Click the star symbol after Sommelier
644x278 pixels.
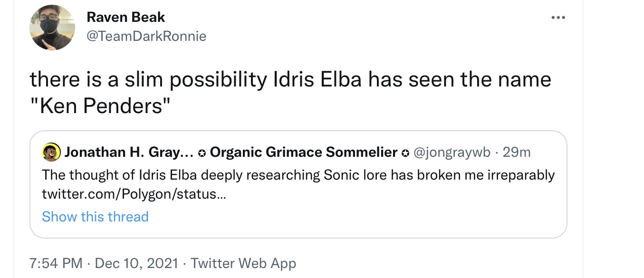pos(405,153)
